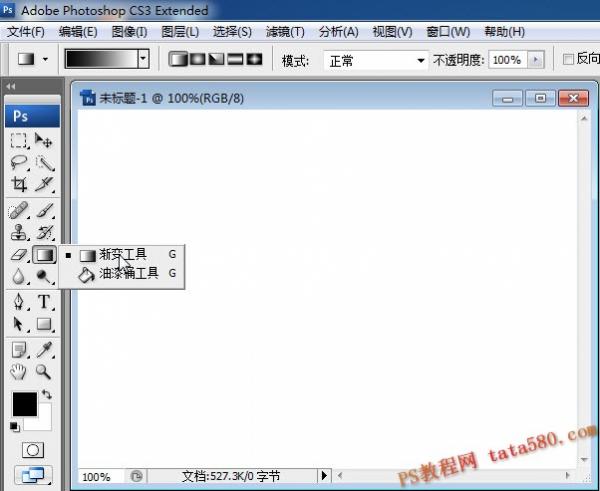Select the Rectangular Marquee tool

coord(18,140)
